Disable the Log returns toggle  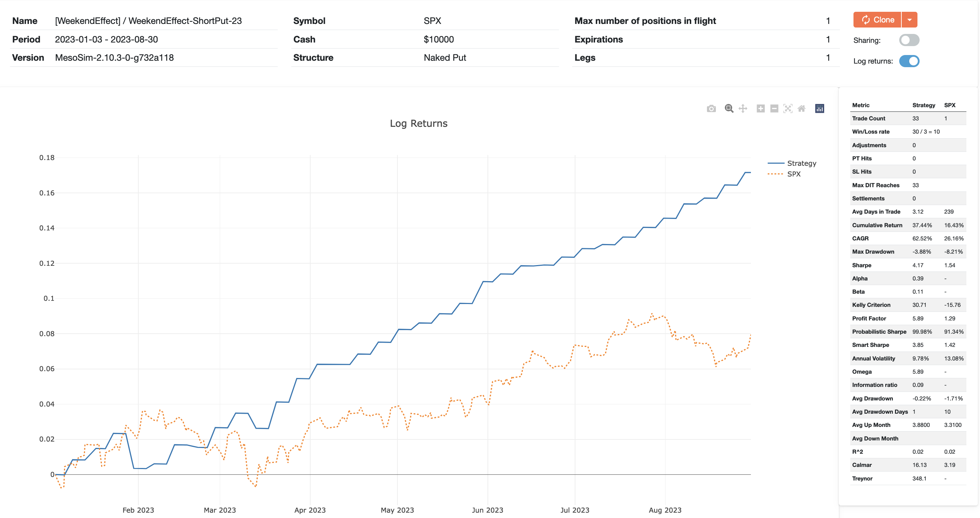pyautogui.click(x=909, y=61)
